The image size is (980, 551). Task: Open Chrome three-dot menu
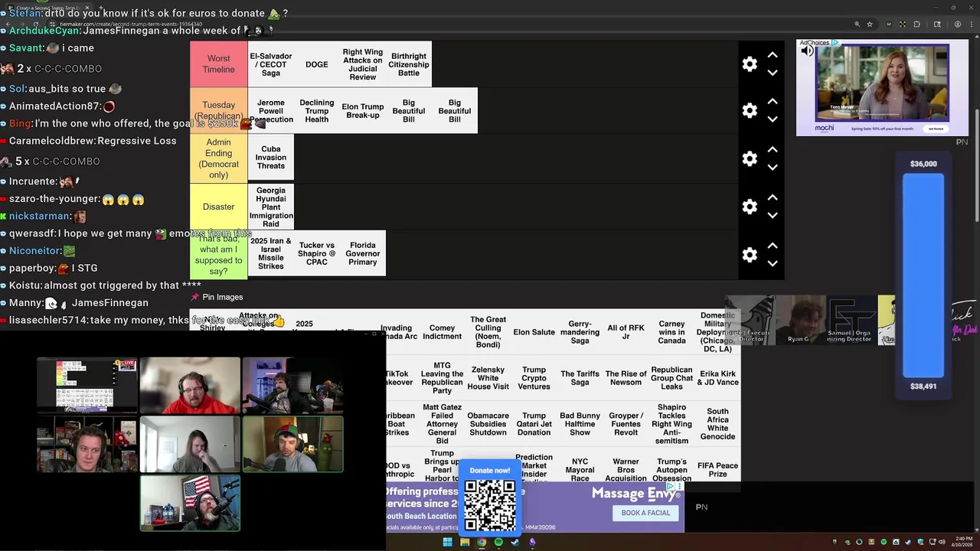coord(970,24)
